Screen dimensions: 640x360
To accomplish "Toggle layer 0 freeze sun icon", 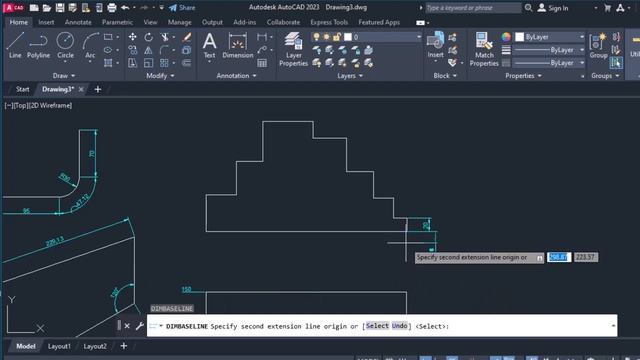I will coord(327,37).
